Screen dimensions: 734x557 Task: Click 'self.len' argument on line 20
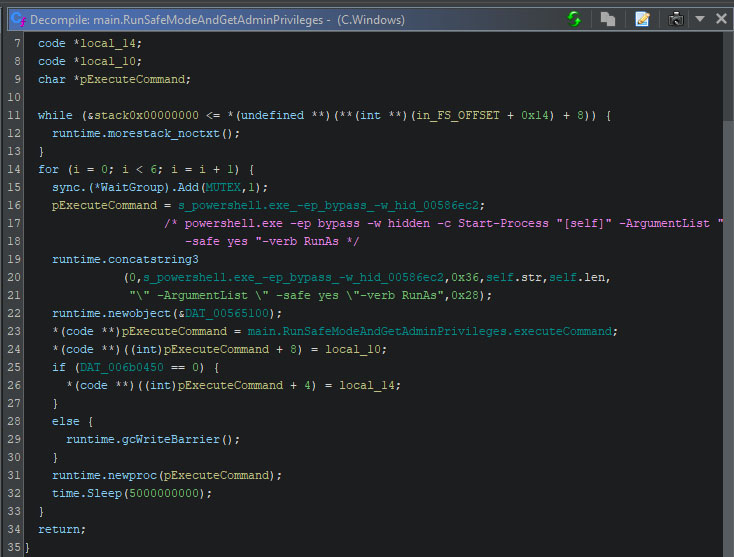click(576, 278)
